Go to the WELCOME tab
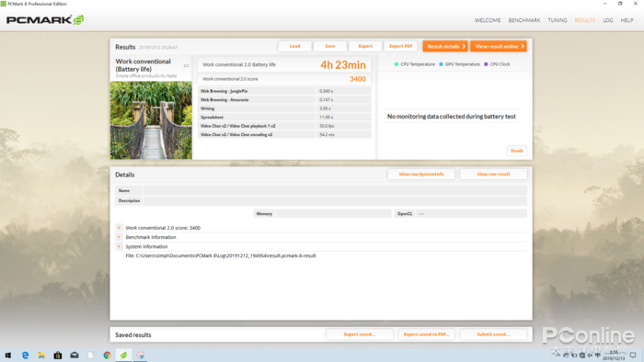The width and height of the screenshot is (644, 362). 488,20
